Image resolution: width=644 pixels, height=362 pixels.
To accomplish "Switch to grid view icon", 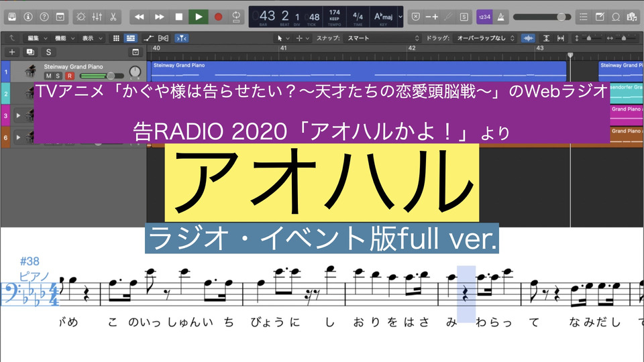I will 116,38.
